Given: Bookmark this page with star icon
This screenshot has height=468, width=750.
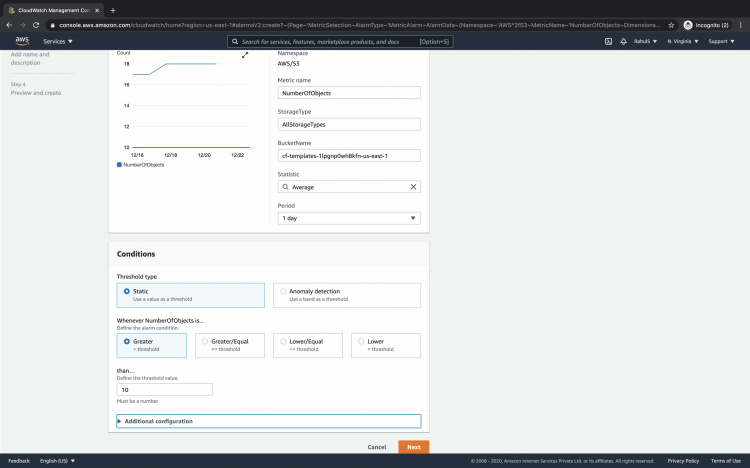Looking at the screenshot, I should pyautogui.click(x=671, y=25).
